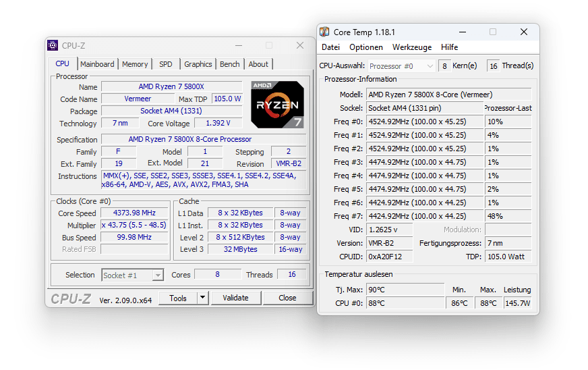This screenshot has width=588, height=370.
Task: Click the Core Voltage value 1.392 V
Action: 218,123
